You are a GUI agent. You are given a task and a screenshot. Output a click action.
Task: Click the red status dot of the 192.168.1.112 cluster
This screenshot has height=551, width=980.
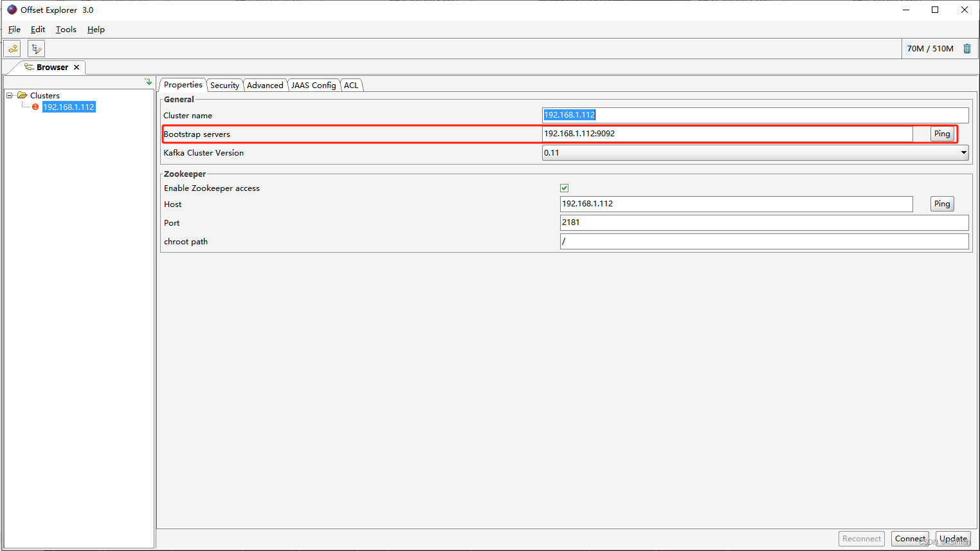click(35, 107)
